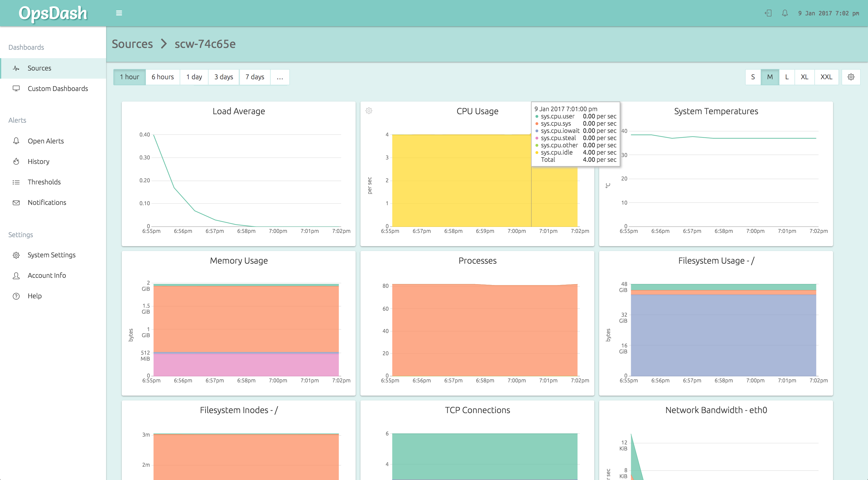Click the logout icon in header
The height and width of the screenshot is (480, 868).
(768, 13)
